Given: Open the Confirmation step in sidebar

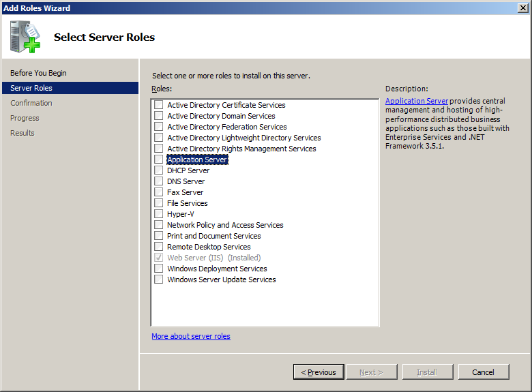Looking at the screenshot, I should (x=31, y=103).
